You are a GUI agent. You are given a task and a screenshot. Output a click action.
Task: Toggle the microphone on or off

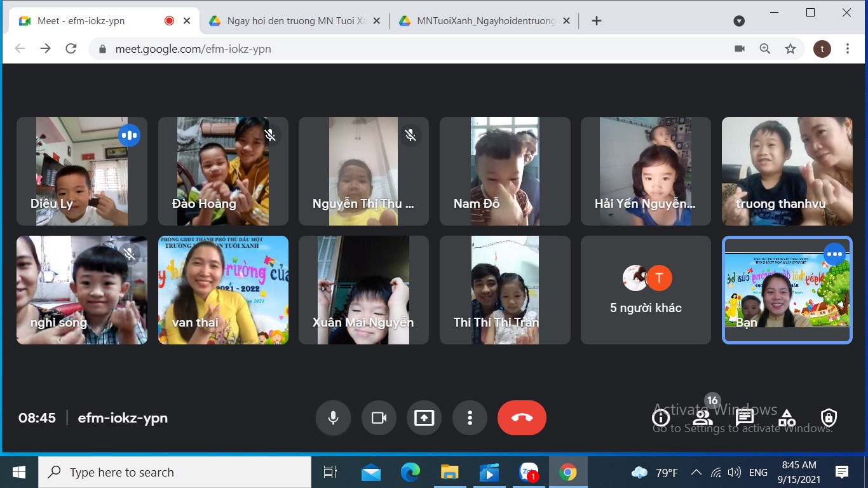click(x=333, y=417)
